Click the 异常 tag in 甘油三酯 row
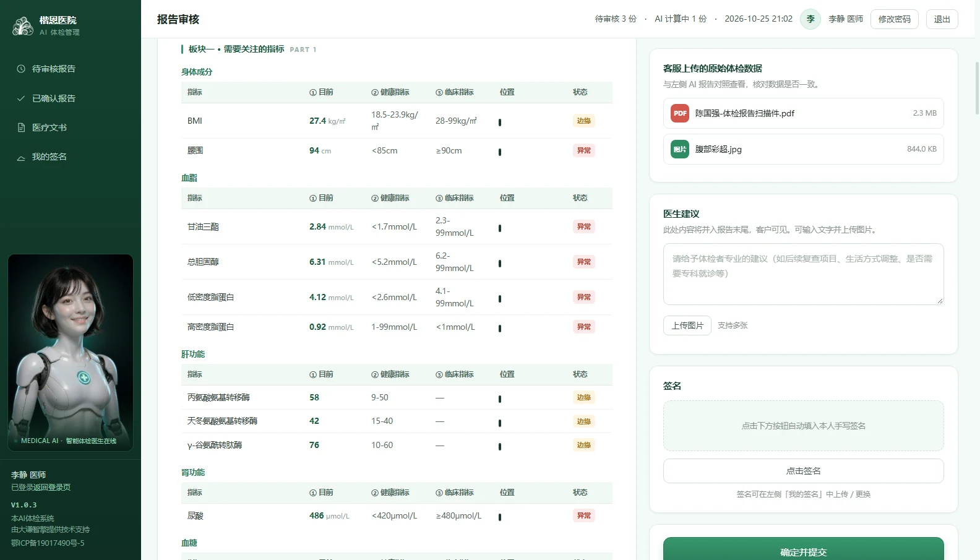 [x=583, y=226]
